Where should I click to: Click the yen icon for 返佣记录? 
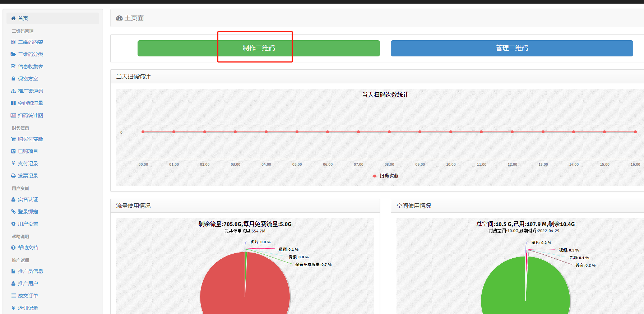pyautogui.click(x=13, y=308)
